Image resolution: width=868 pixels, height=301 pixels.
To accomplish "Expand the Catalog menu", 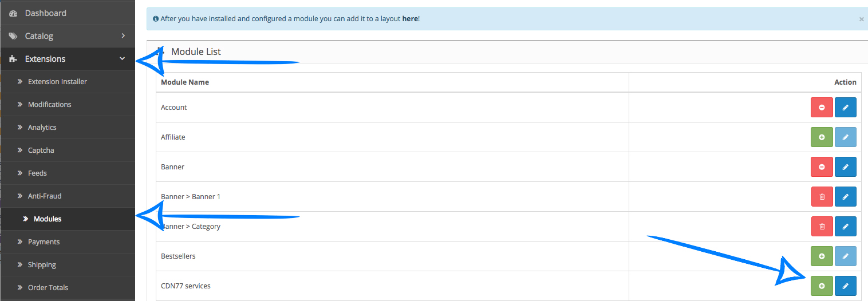I will (68, 36).
